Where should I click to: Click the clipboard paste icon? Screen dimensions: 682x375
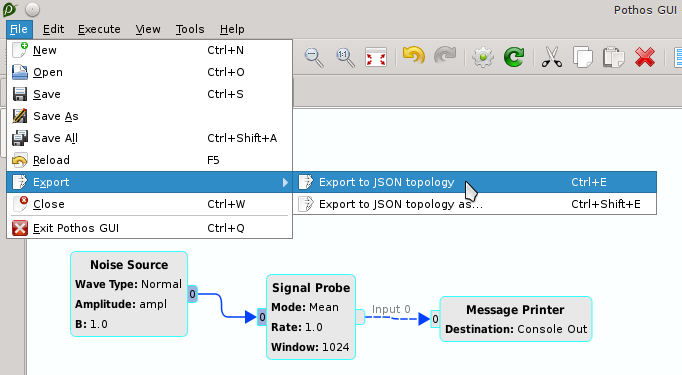coord(614,57)
